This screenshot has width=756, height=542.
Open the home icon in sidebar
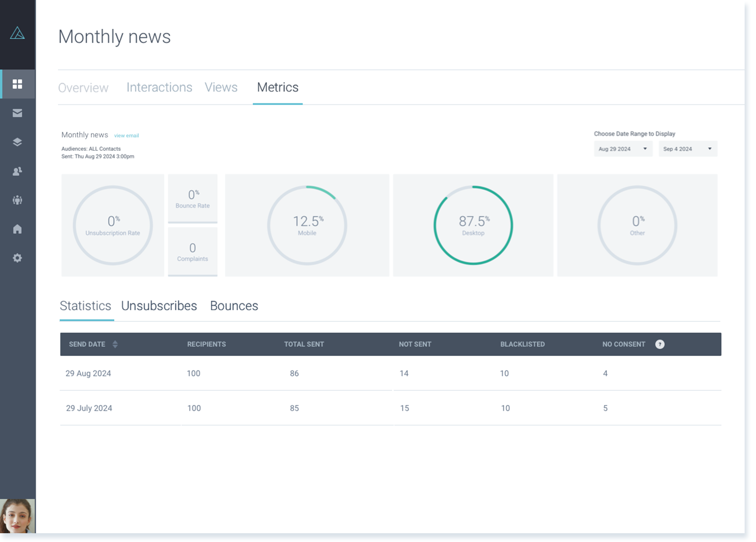18,229
